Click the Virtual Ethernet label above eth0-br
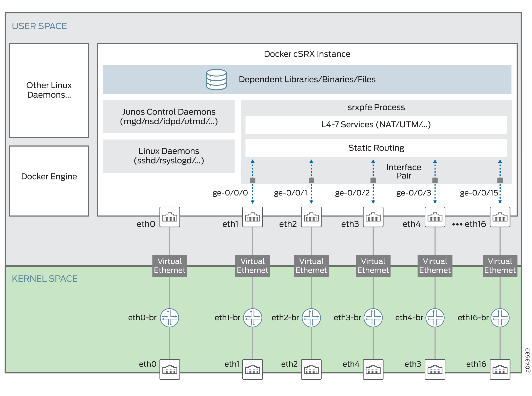Screen dimensions: 532x396 point(170,266)
